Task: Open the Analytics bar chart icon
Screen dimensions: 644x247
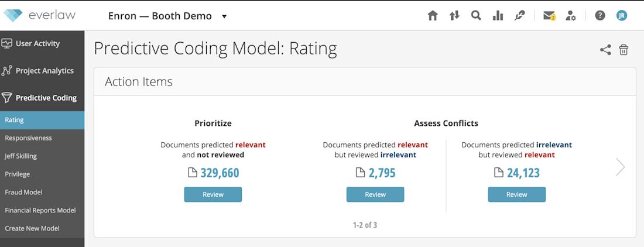Action: point(498,16)
